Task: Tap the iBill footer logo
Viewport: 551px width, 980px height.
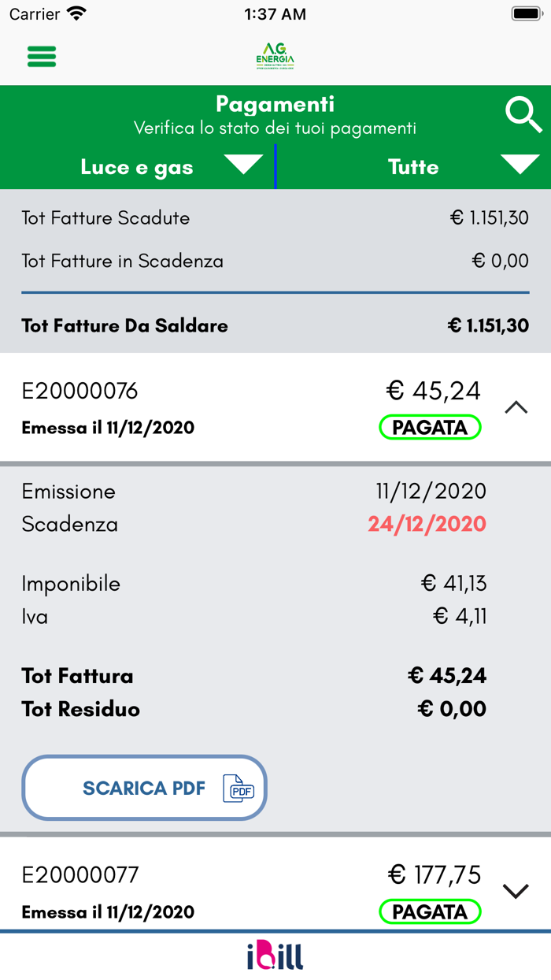Action: pos(275,956)
